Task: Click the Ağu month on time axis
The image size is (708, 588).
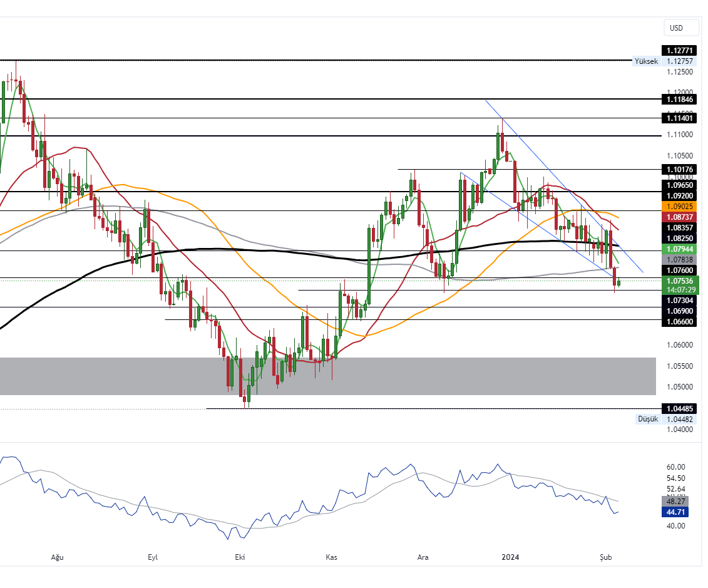Action: point(57,557)
